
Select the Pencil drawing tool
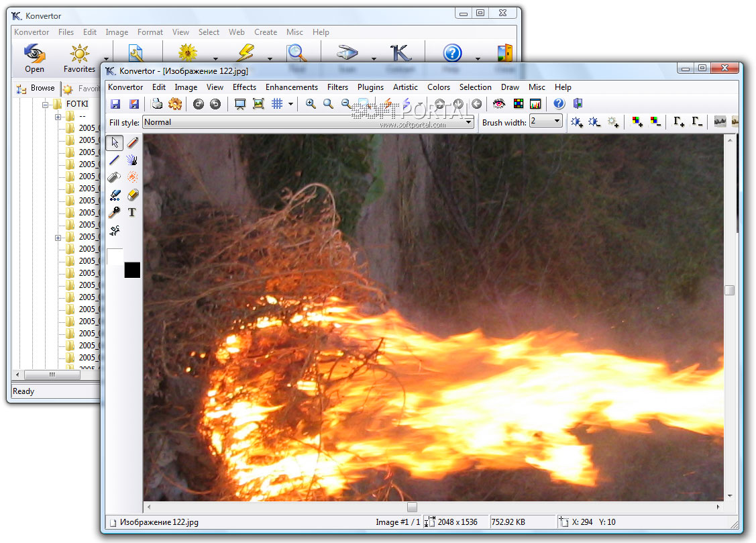click(132, 142)
